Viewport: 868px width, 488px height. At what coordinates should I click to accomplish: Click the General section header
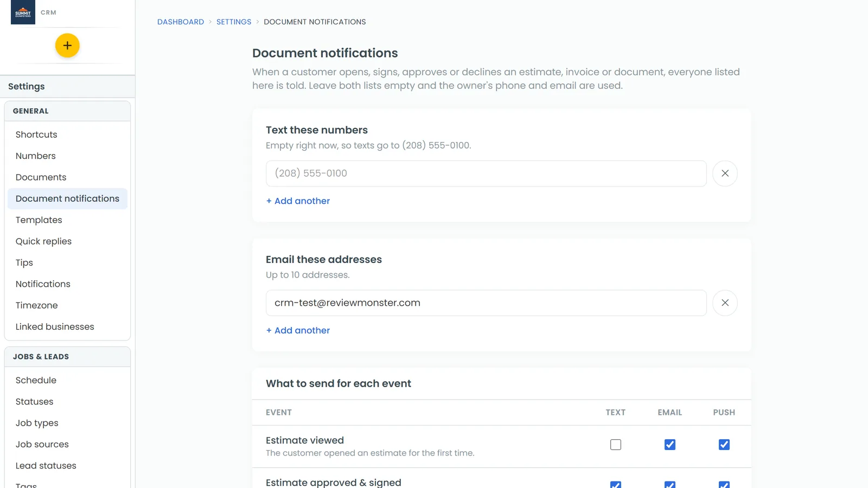[x=67, y=111]
